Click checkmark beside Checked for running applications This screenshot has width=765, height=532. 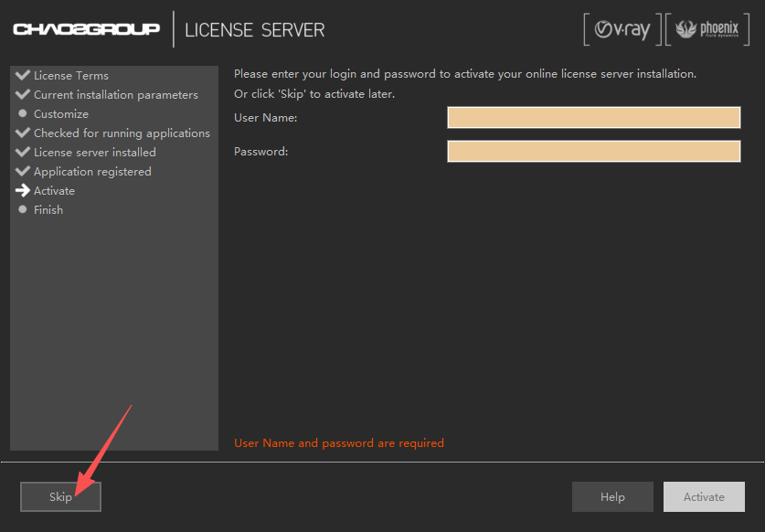pos(23,133)
